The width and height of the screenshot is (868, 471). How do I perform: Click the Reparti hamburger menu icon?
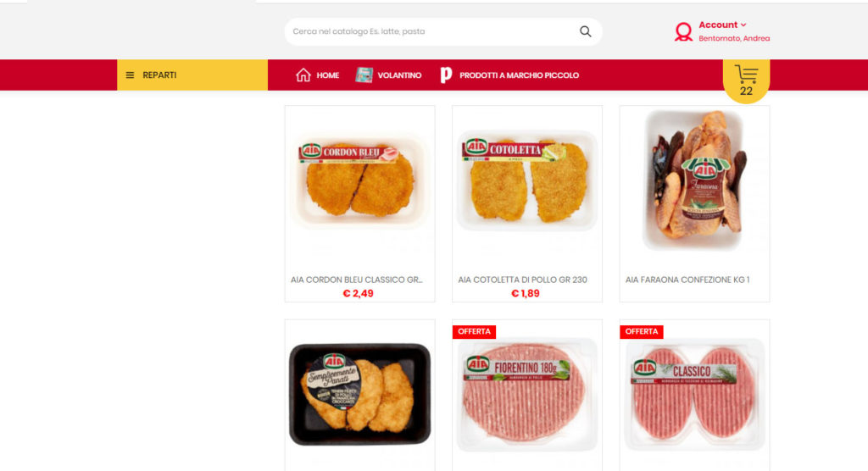coord(130,75)
